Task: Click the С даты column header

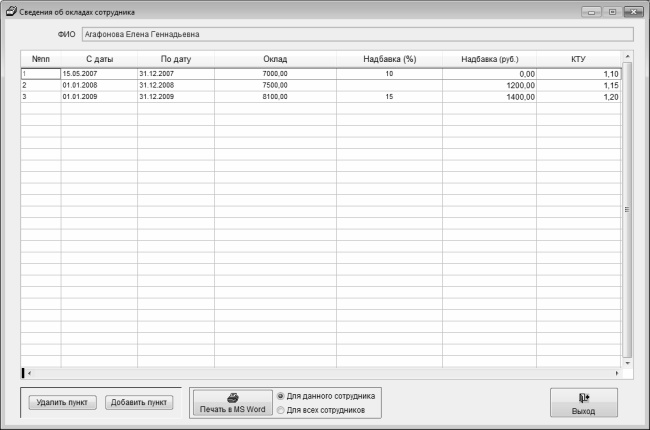Action: (99, 59)
